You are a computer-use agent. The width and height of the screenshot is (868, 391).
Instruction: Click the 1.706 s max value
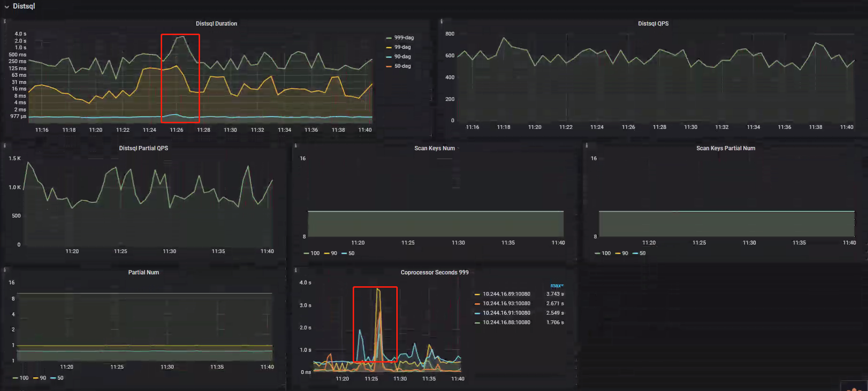coord(555,322)
